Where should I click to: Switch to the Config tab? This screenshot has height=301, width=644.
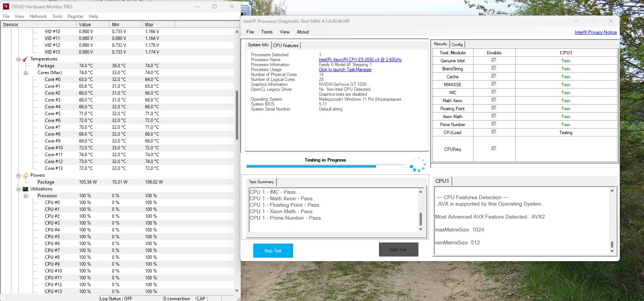coord(457,44)
